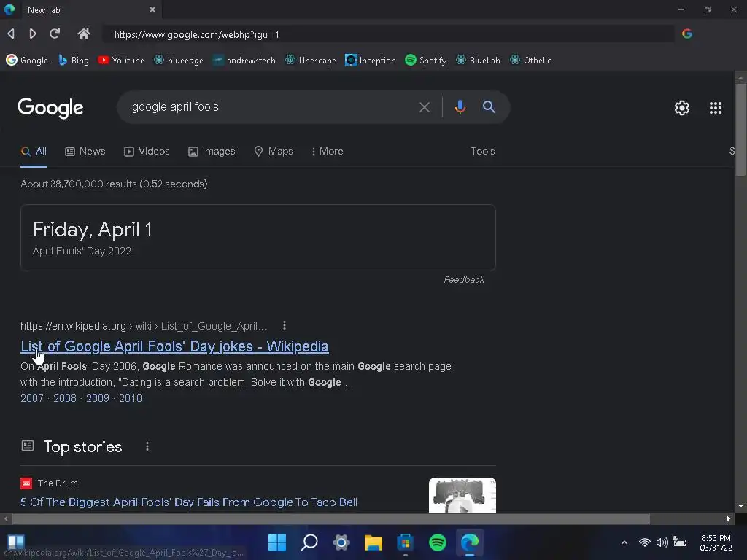
Task: Click the Friday, April 1 heading
Action: click(x=93, y=230)
